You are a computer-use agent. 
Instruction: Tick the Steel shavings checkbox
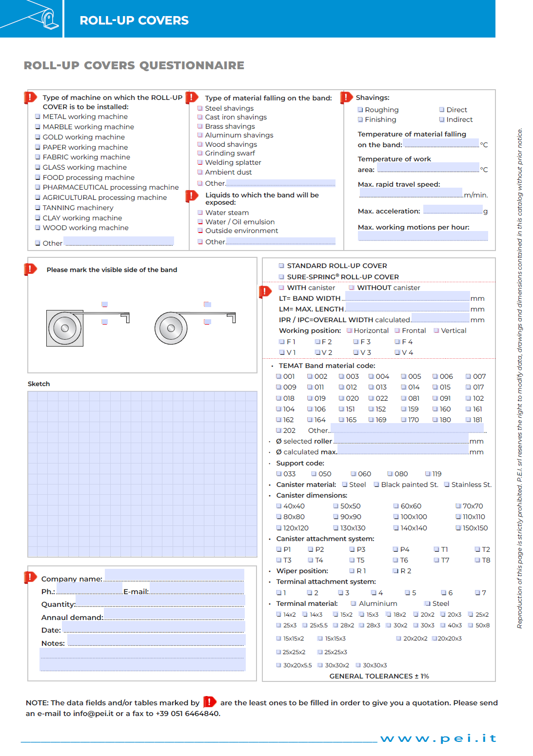pos(200,108)
